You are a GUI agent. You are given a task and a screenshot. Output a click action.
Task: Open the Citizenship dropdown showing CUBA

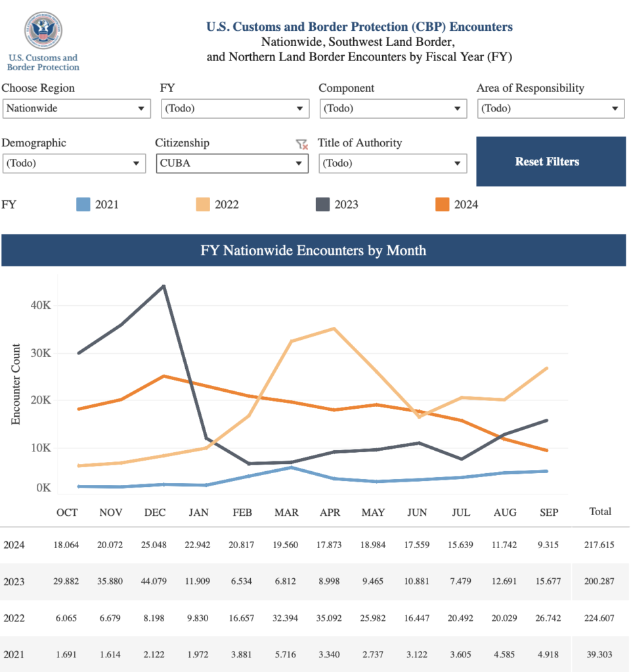click(232, 163)
